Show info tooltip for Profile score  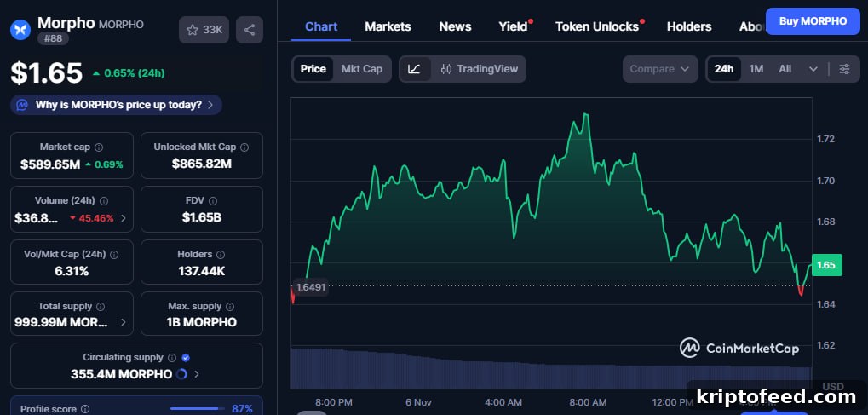click(x=85, y=409)
